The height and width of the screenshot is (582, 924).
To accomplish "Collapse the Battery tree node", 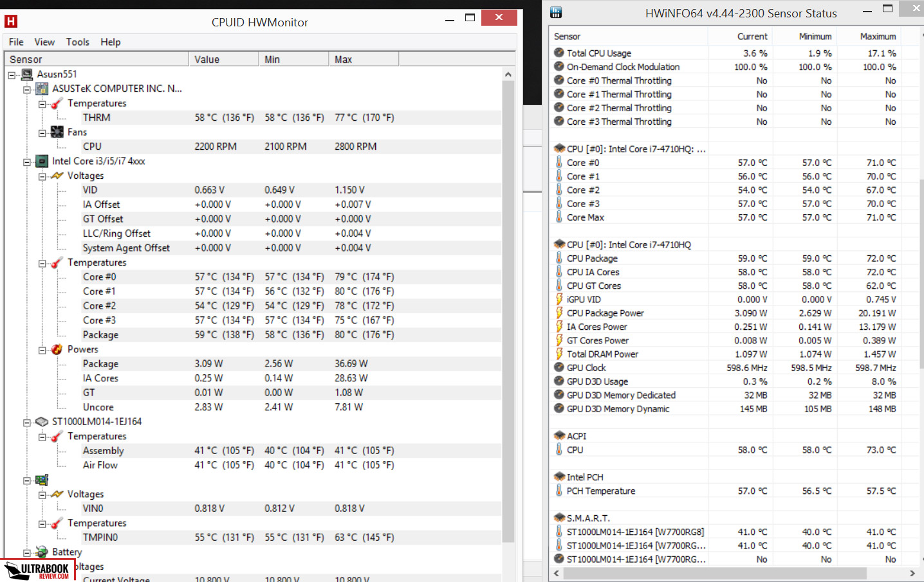I will tap(27, 553).
